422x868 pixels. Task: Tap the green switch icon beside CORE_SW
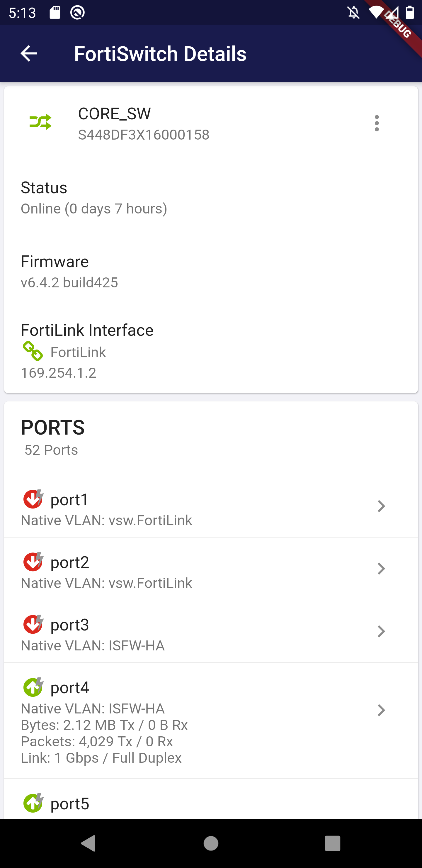click(x=40, y=122)
